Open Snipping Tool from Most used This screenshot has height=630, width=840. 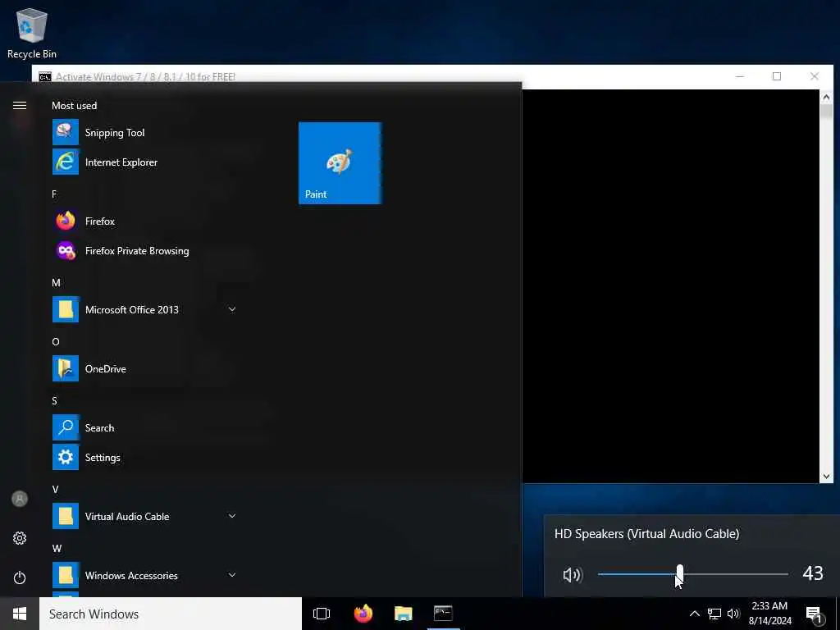144,133
